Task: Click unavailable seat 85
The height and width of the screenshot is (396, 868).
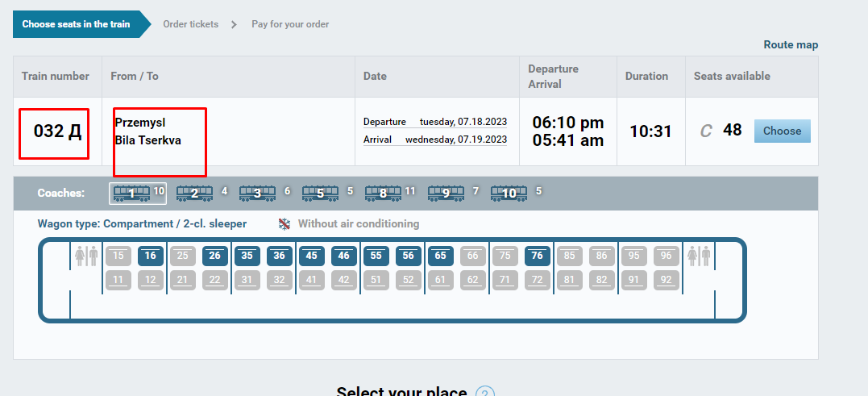Action: (570, 256)
